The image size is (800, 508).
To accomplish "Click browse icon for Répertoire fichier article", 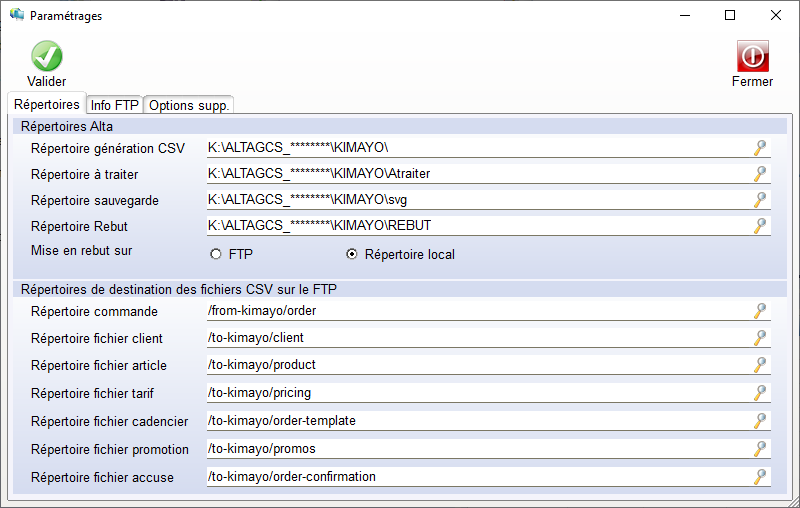I will [760, 365].
